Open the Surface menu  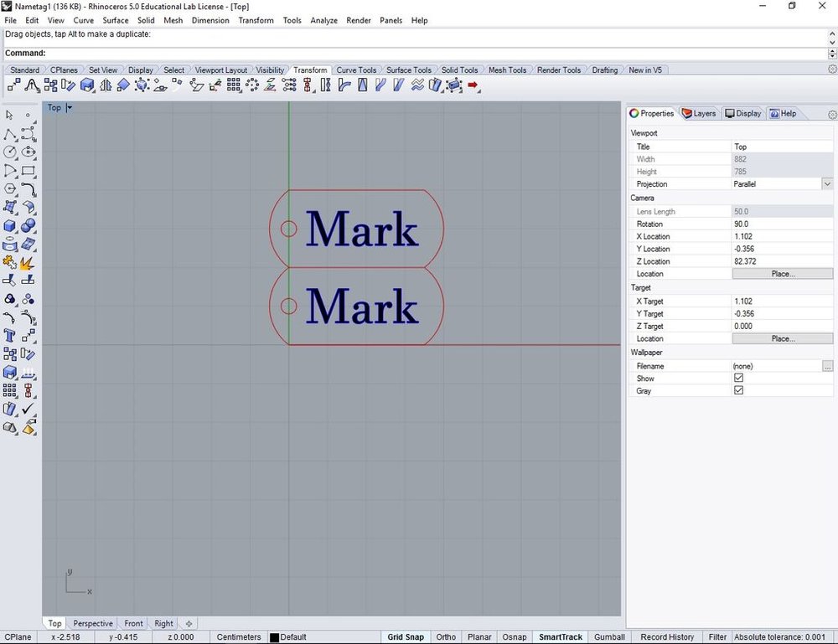116,20
